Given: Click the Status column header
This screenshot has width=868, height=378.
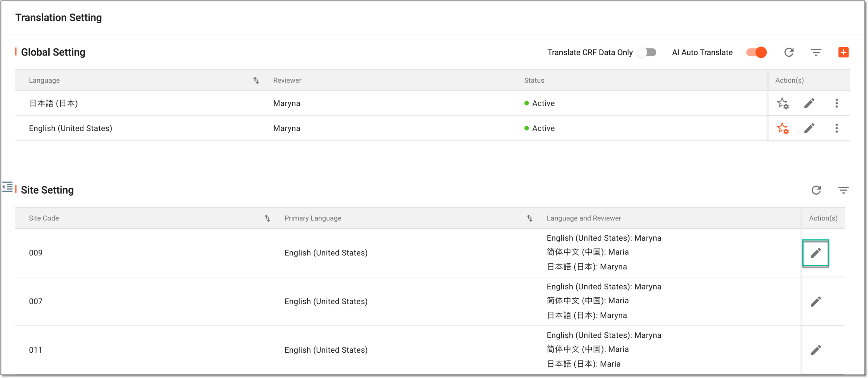Looking at the screenshot, I should tap(534, 81).
